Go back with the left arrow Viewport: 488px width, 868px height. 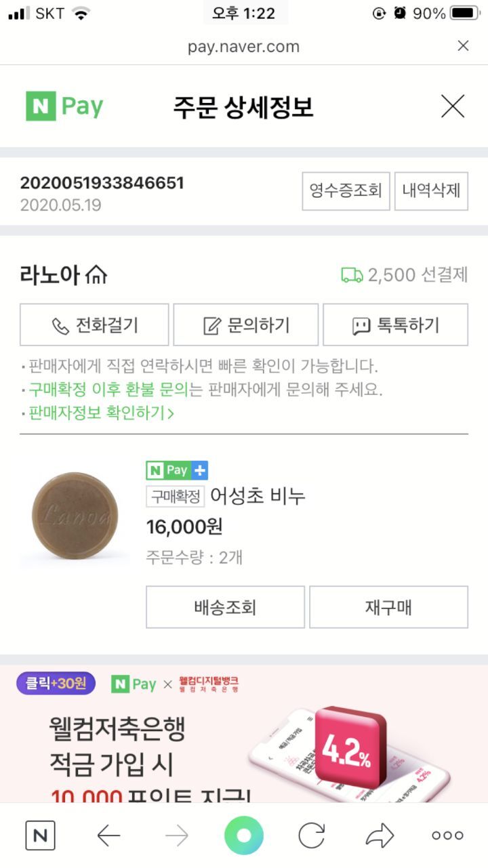pyautogui.click(x=108, y=835)
